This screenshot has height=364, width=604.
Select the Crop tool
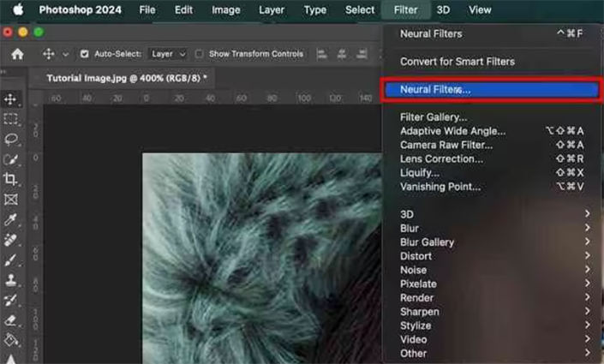tap(10, 179)
